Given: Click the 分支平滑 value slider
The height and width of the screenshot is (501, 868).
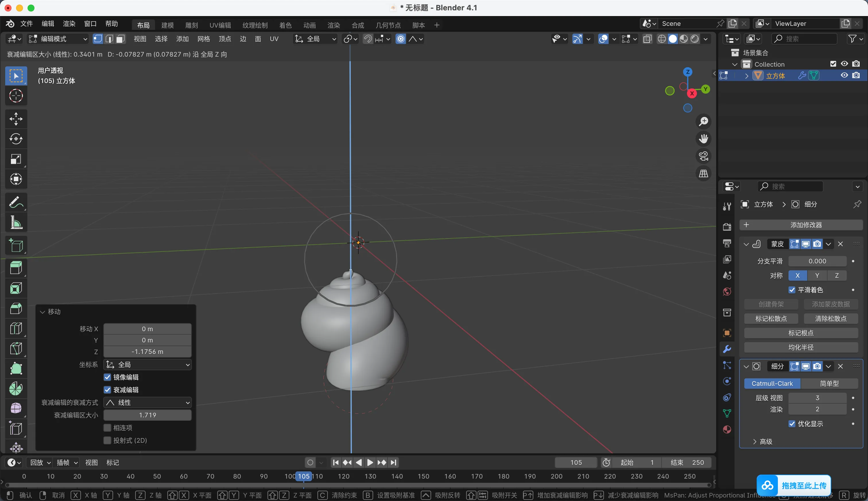Looking at the screenshot, I should 817,261.
